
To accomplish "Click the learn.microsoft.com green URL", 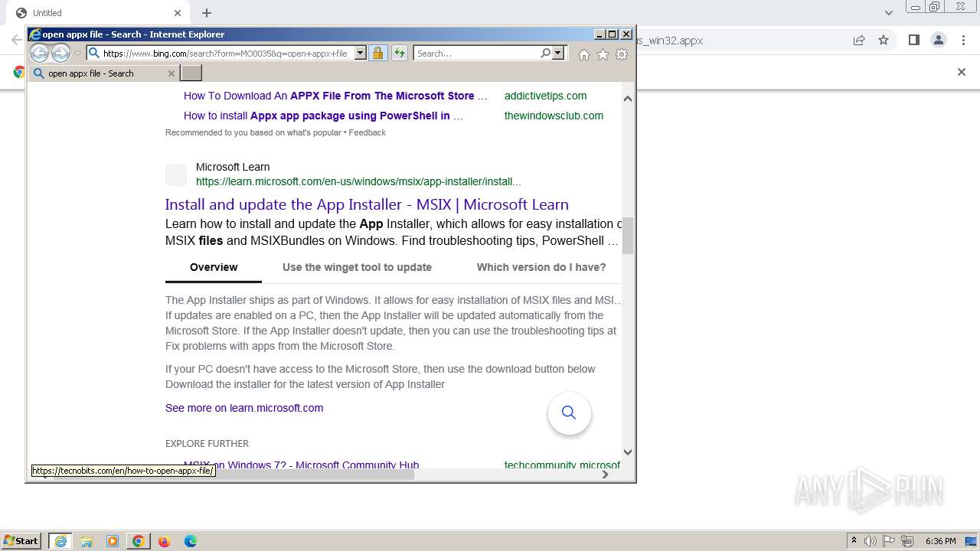I will click(358, 181).
